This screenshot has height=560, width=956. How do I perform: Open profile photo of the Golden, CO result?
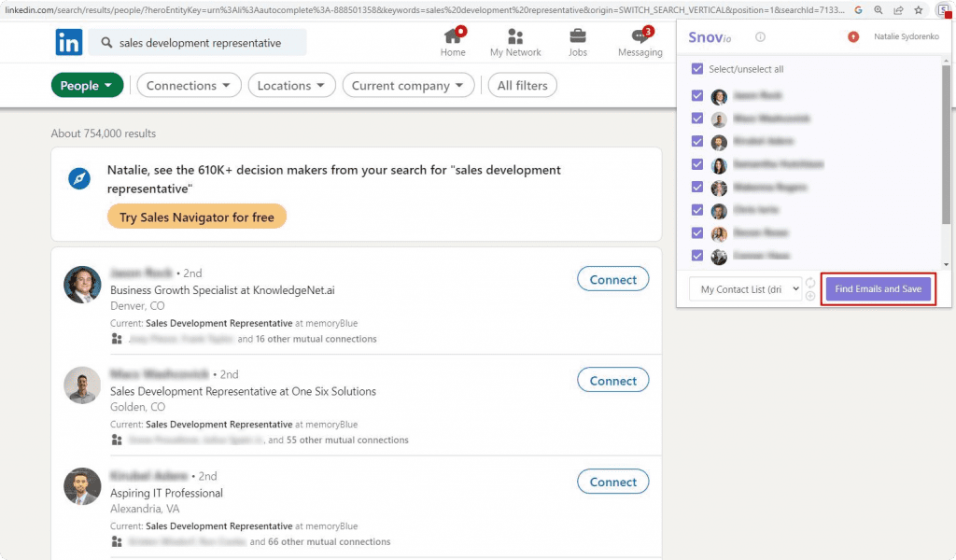pyautogui.click(x=82, y=385)
